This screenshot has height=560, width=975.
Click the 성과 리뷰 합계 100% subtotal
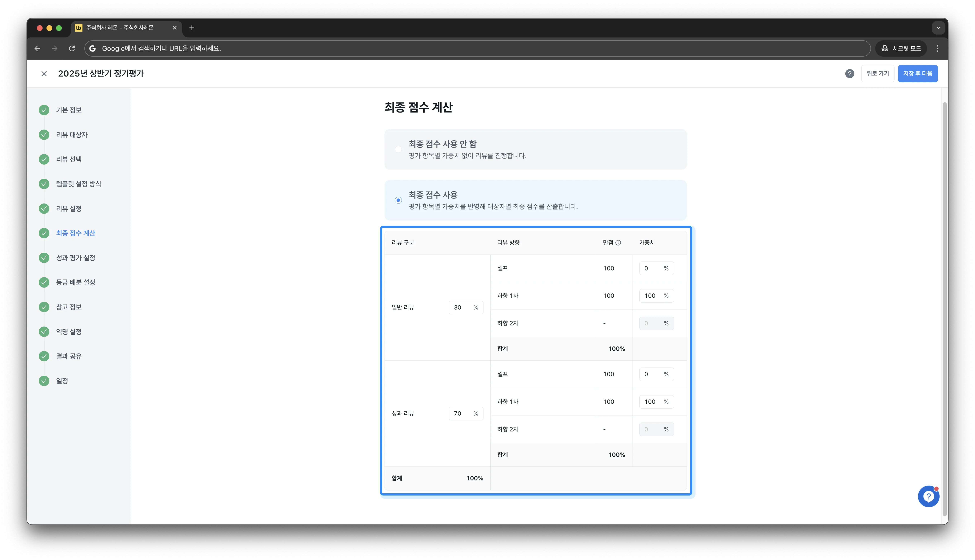[561, 455]
